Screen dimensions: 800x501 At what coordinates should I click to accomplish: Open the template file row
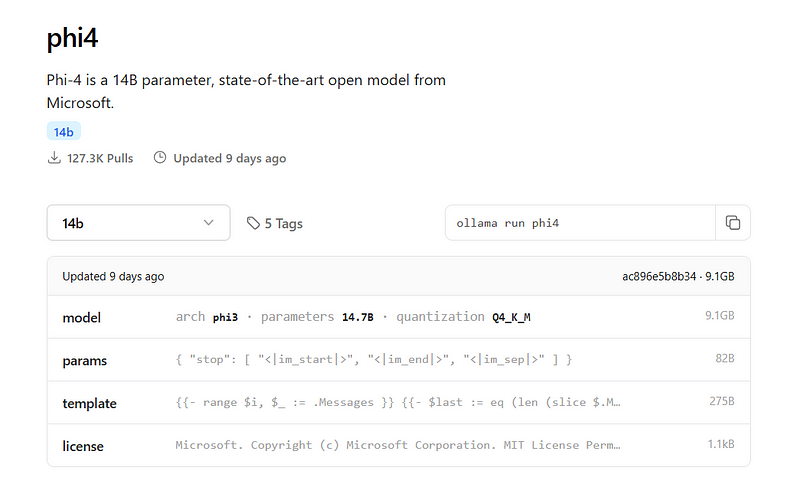pyautogui.click(x=398, y=403)
